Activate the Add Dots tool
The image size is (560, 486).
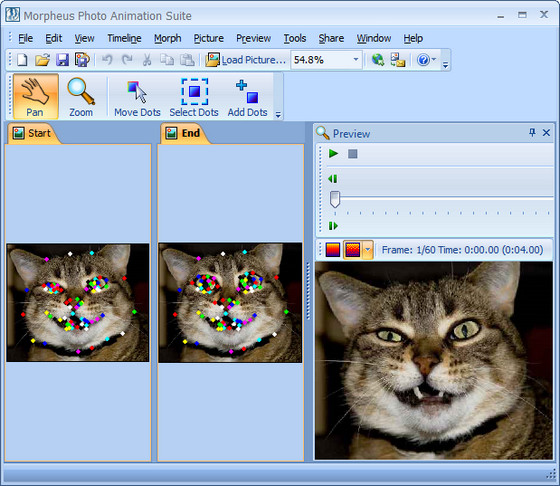248,96
